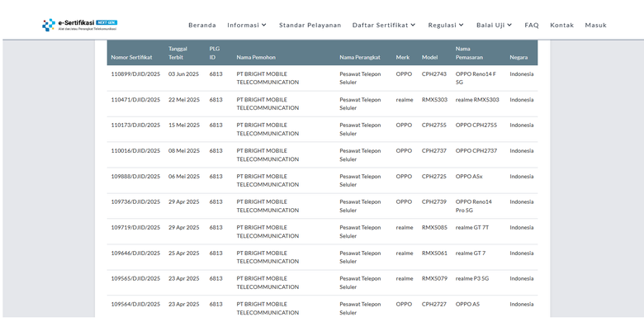This screenshot has height=322, width=644.
Task: Click the realme RMX5303 marketing name
Action: (x=477, y=100)
